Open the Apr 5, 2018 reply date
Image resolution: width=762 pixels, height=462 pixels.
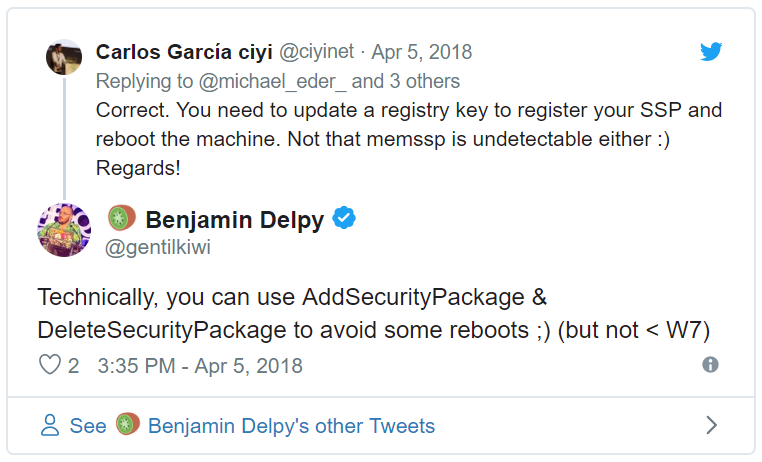[421, 52]
